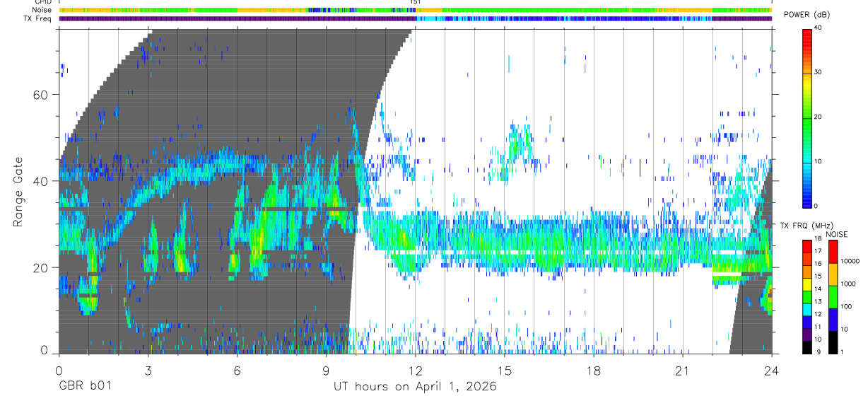Select the red swatch in the NOISE legend
Viewport: 868px width, 401px height.
click(x=833, y=252)
